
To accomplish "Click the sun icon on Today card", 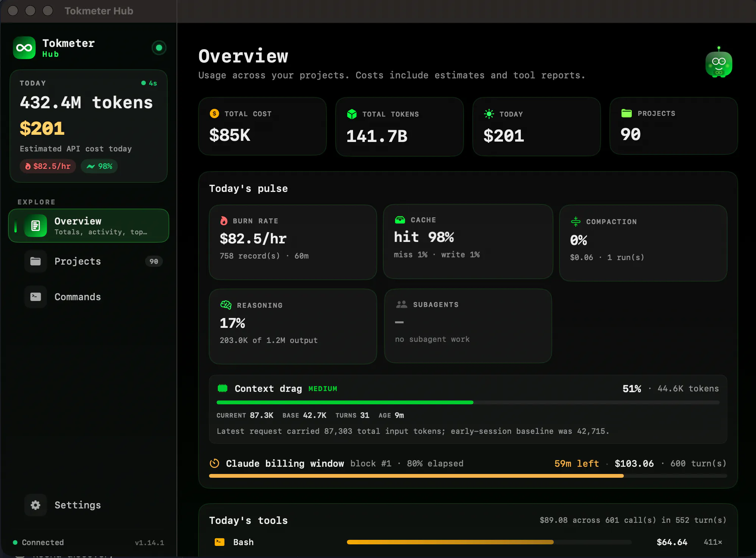I will click(489, 114).
